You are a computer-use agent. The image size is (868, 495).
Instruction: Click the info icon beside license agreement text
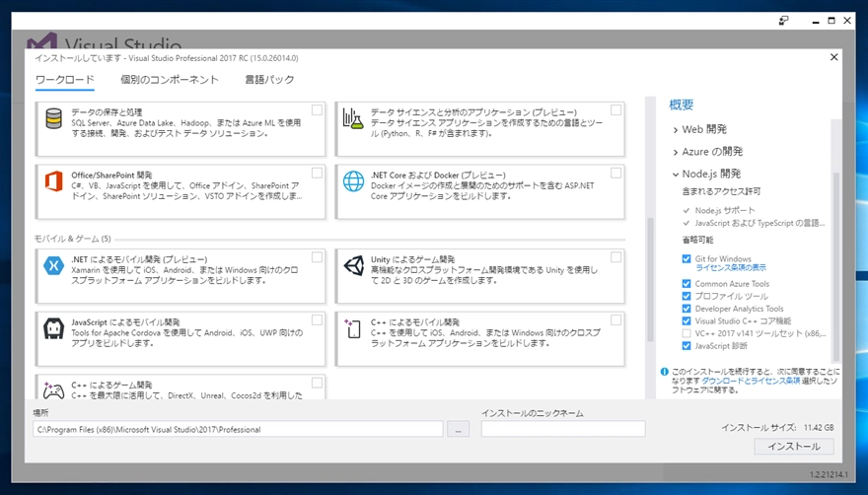click(664, 372)
